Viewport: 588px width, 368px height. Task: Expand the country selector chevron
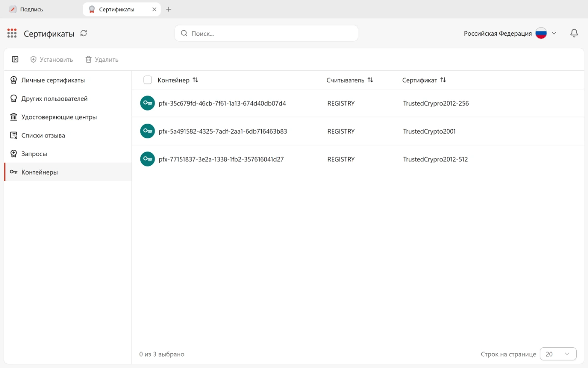554,33
